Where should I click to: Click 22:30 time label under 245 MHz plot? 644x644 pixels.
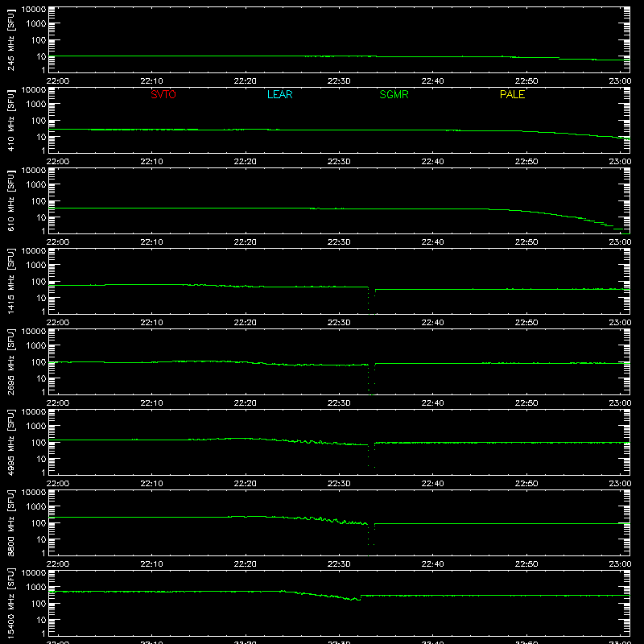339,81
